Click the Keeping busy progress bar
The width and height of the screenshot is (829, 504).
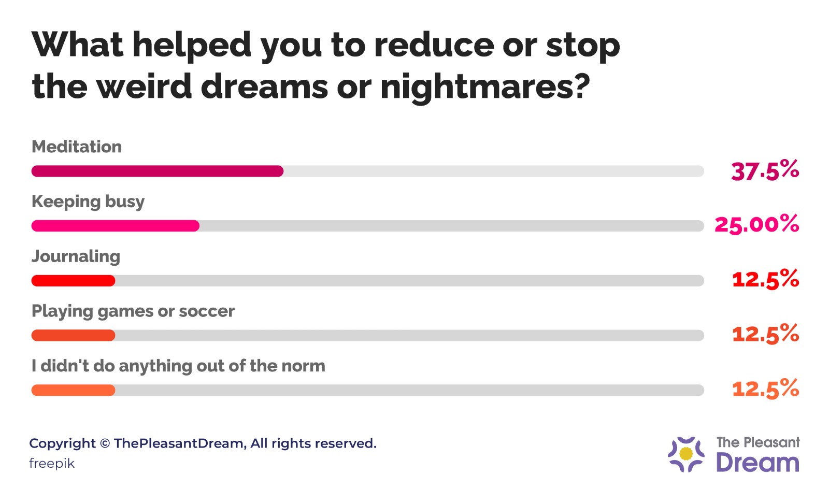pos(367,226)
